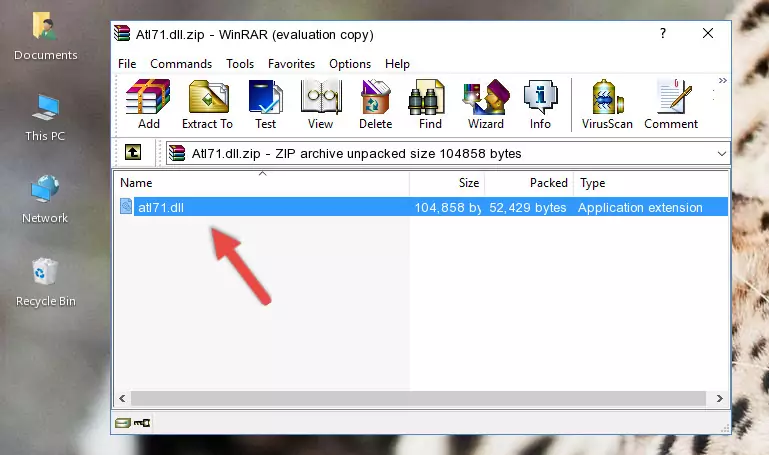Click the Delete toolbar icon
Viewport: 769px width, 455px height.
[376, 104]
